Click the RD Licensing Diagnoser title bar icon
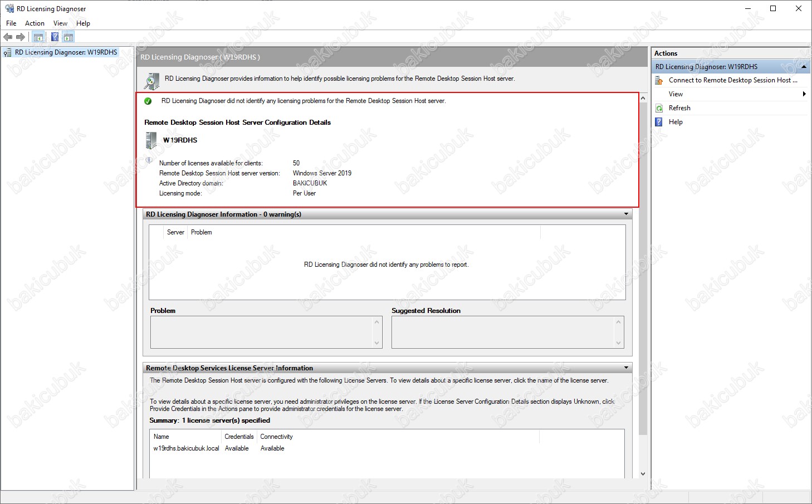The width and height of the screenshot is (812, 504). (9, 8)
